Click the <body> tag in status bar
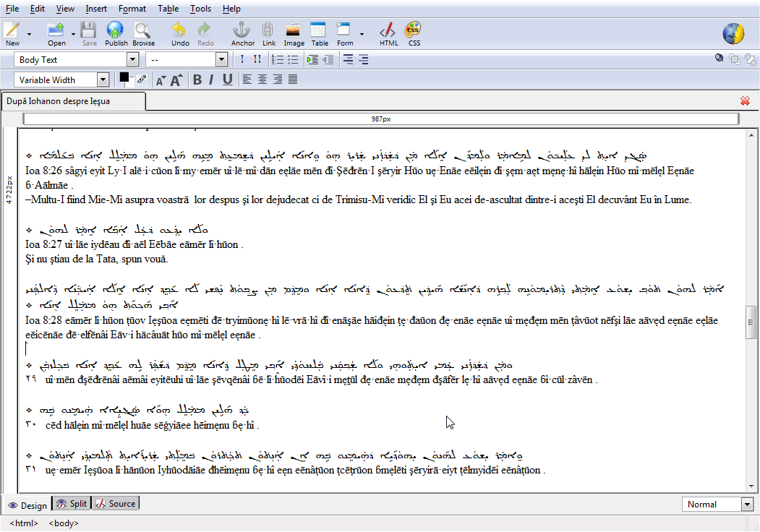760x532 pixels. (64, 523)
